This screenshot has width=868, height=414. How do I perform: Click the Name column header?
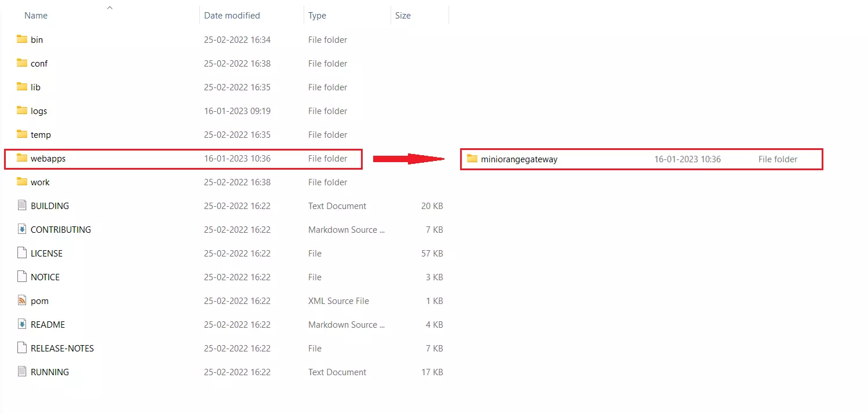point(36,15)
